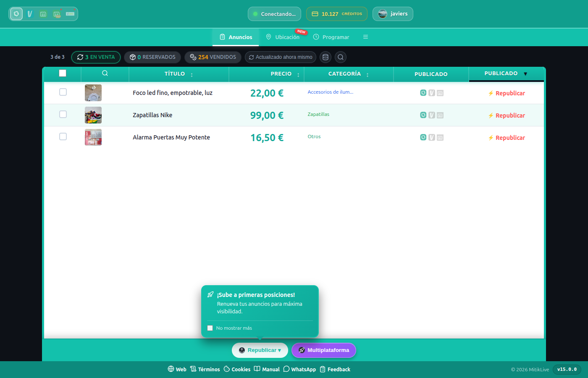Sort by last PUBLICADO column arrow

click(525, 73)
